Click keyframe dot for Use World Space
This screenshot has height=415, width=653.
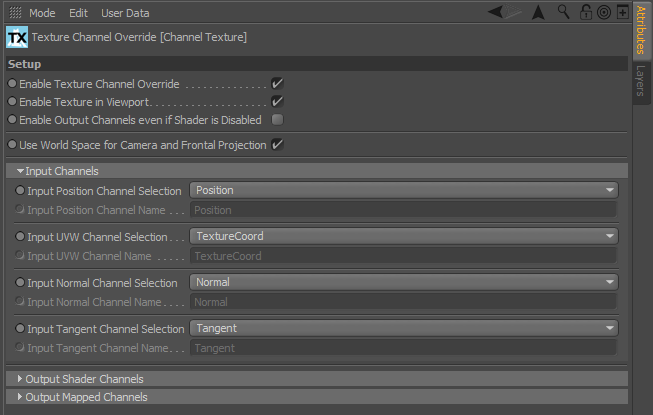[x=12, y=144]
